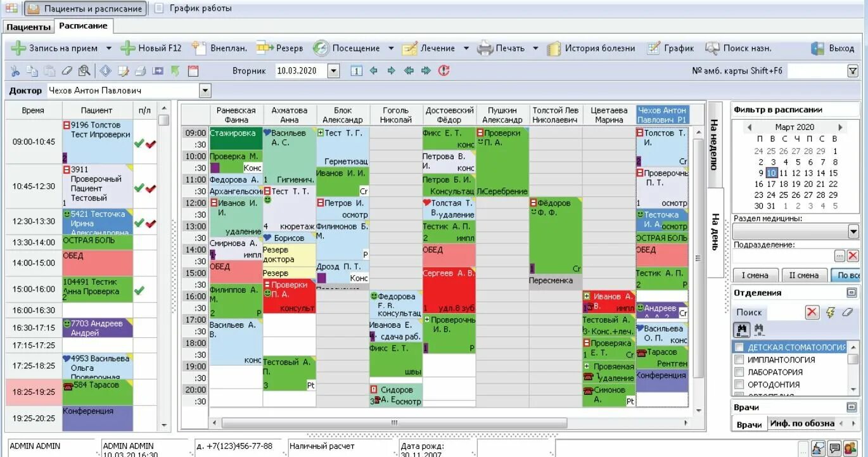
Task: Click the blue diamond icon in toolbar
Action: point(106,71)
